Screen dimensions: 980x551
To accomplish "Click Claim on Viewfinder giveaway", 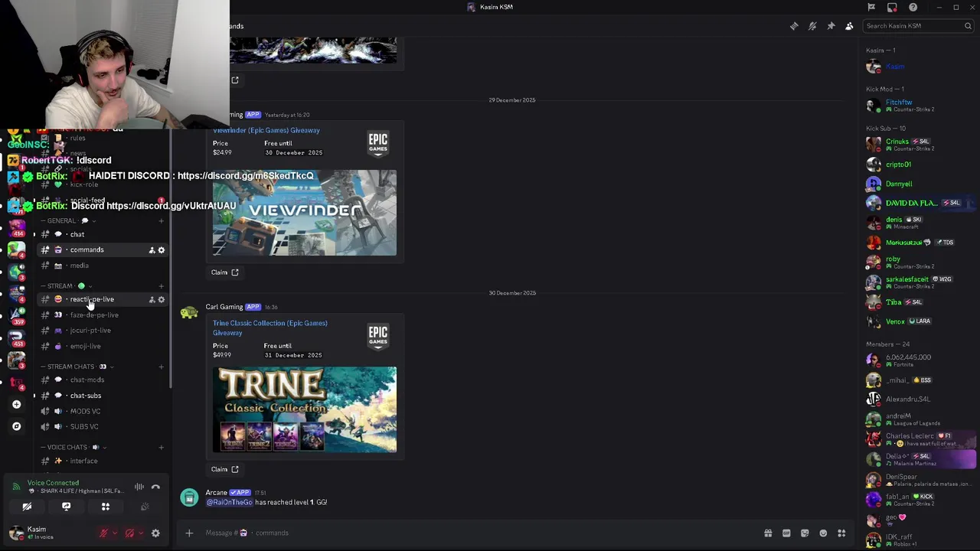I will [225, 272].
